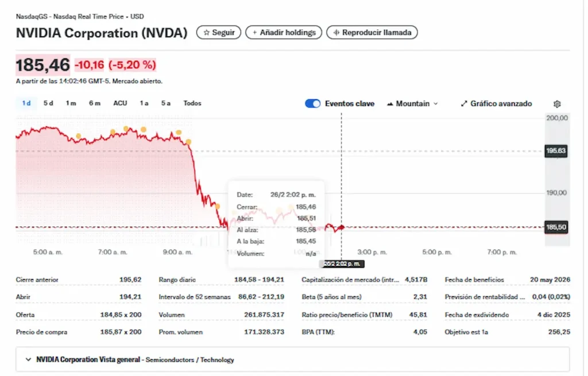This screenshot has height=376, width=588.
Task: Show the Todos full history range
Action: click(x=192, y=103)
